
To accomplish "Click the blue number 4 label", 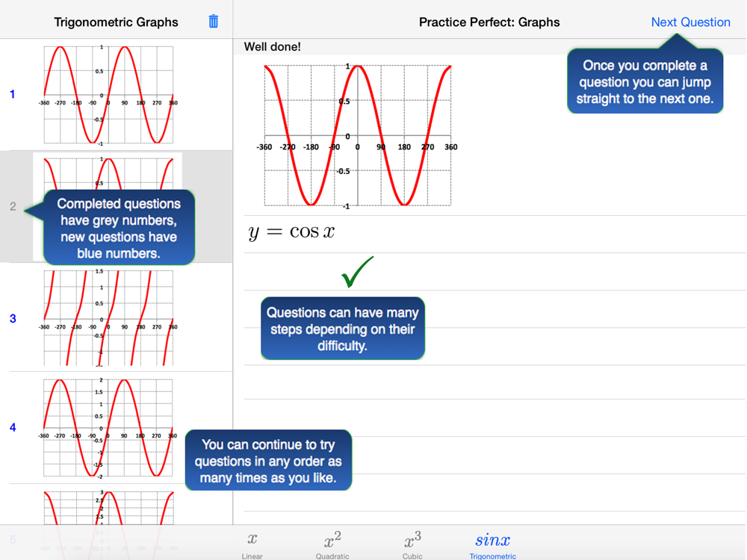I will coord(13,428).
